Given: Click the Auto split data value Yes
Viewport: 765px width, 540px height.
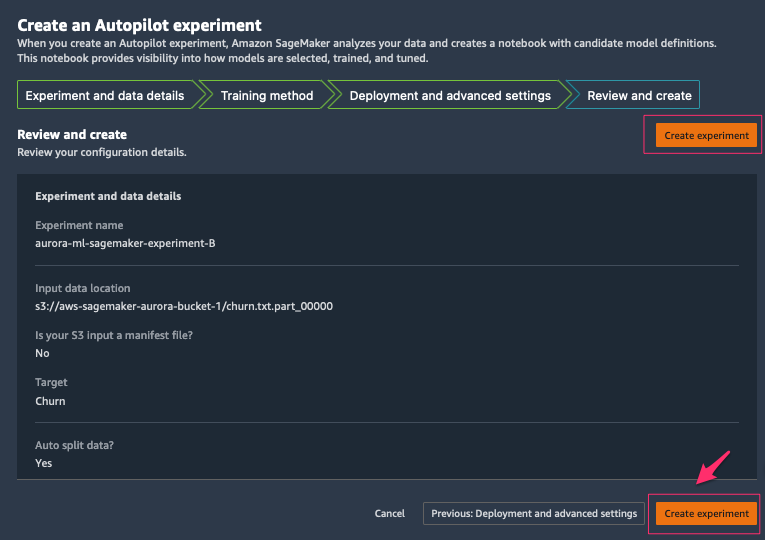Looking at the screenshot, I should [x=43, y=463].
